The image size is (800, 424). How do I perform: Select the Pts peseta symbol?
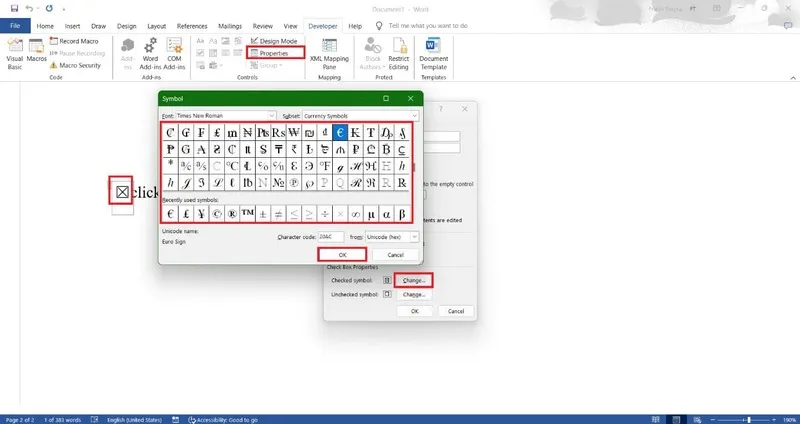click(263, 133)
